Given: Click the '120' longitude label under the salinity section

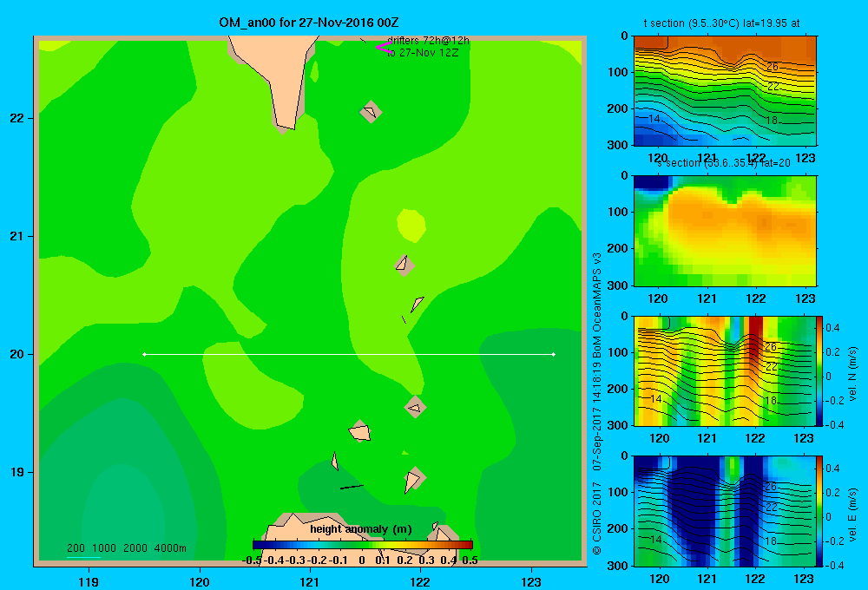Looking at the screenshot, I should point(658,298).
